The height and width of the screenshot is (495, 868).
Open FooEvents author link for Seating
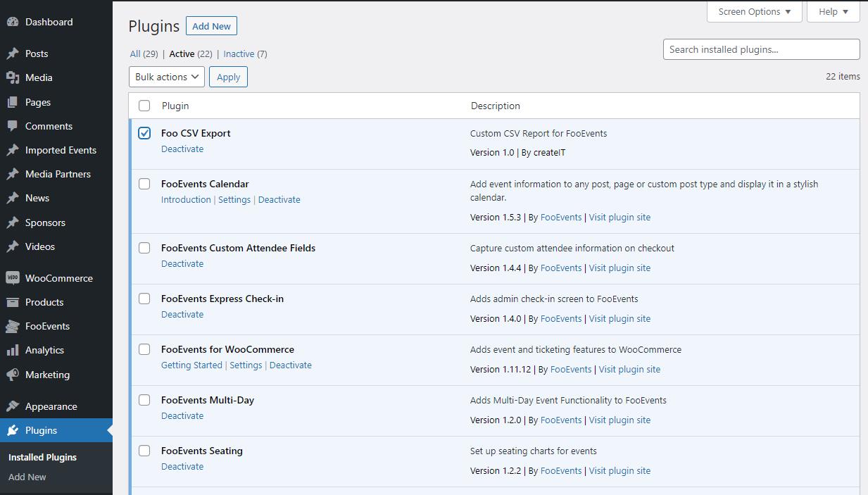561,470
